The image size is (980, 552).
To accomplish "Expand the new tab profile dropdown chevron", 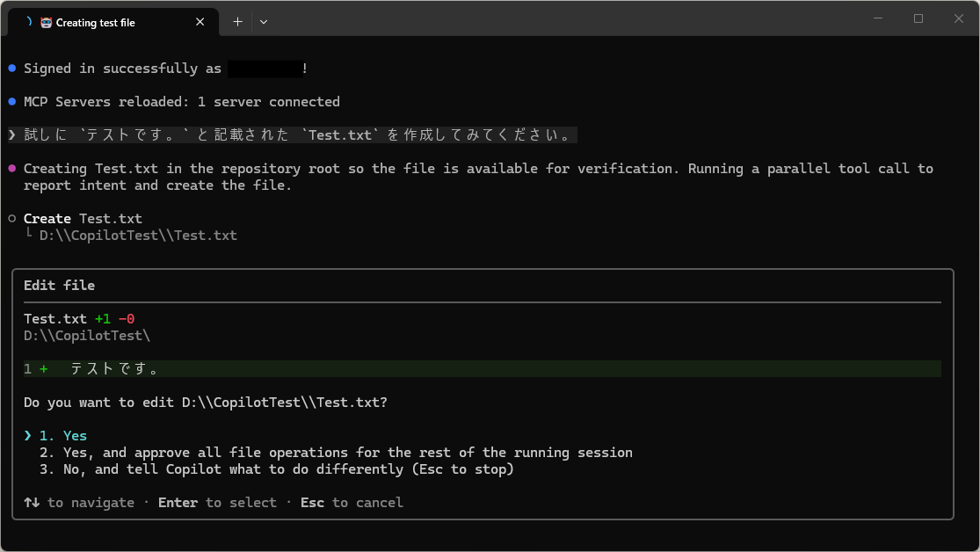I will [x=264, y=22].
